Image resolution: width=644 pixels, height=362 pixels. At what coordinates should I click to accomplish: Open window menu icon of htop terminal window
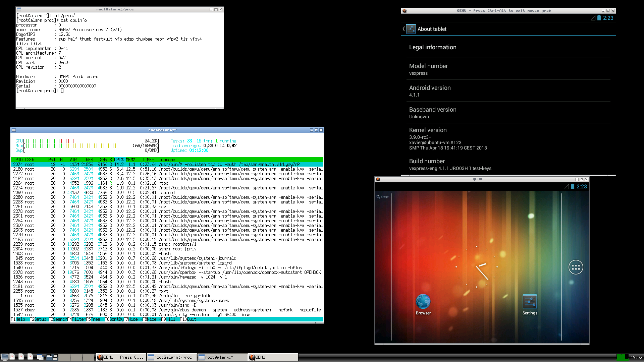tap(14, 130)
